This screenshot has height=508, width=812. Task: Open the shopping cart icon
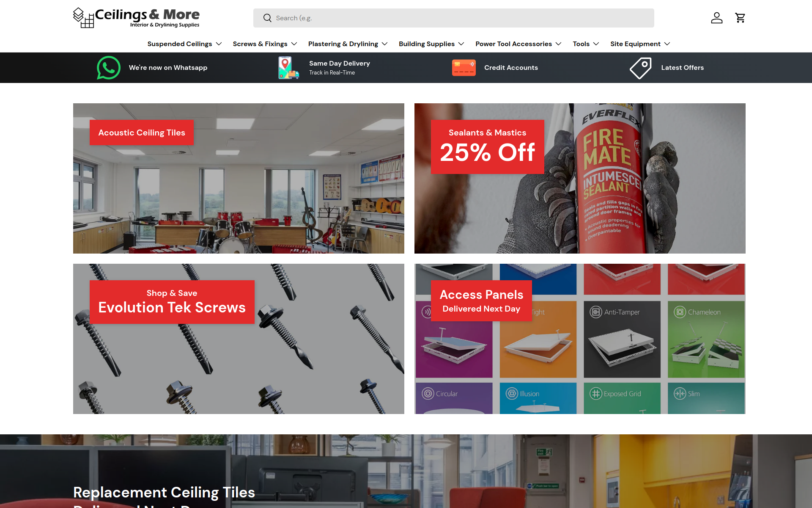pyautogui.click(x=740, y=18)
